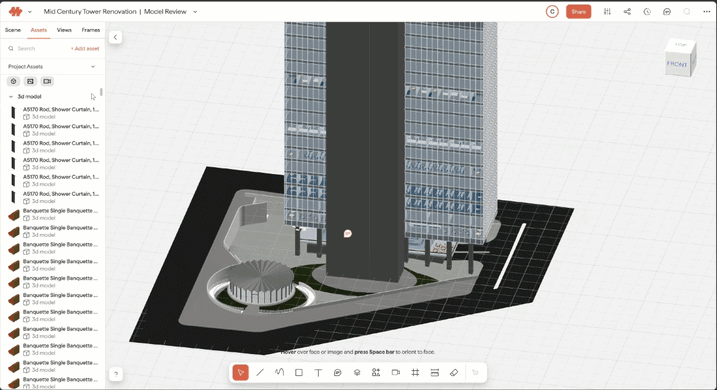The image size is (717, 390).
Task: Select the section plane tool
Action: click(x=435, y=373)
